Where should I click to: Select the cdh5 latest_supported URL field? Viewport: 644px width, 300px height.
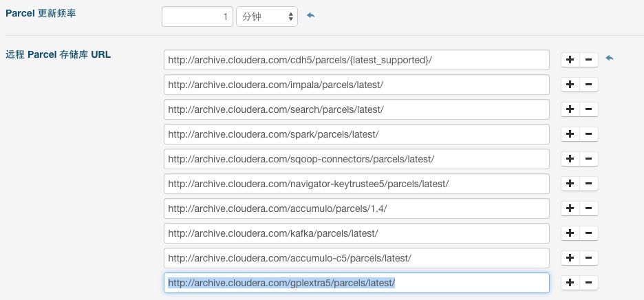356,60
